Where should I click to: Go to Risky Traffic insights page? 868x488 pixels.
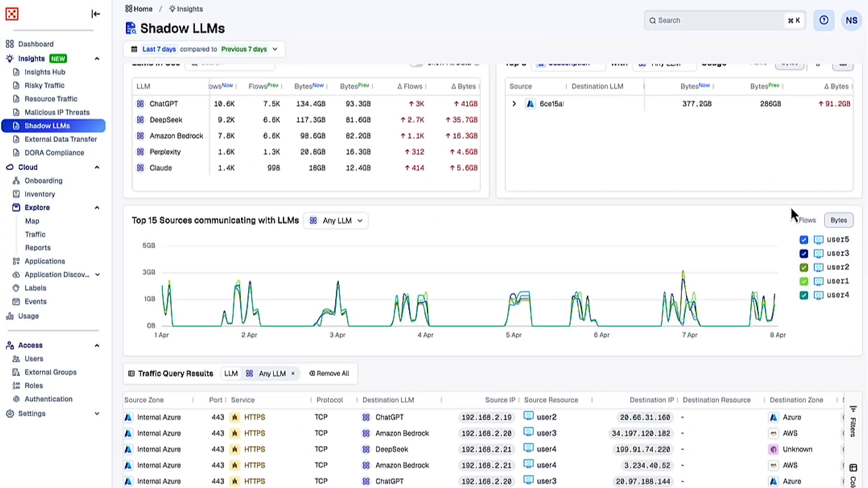(44, 85)
